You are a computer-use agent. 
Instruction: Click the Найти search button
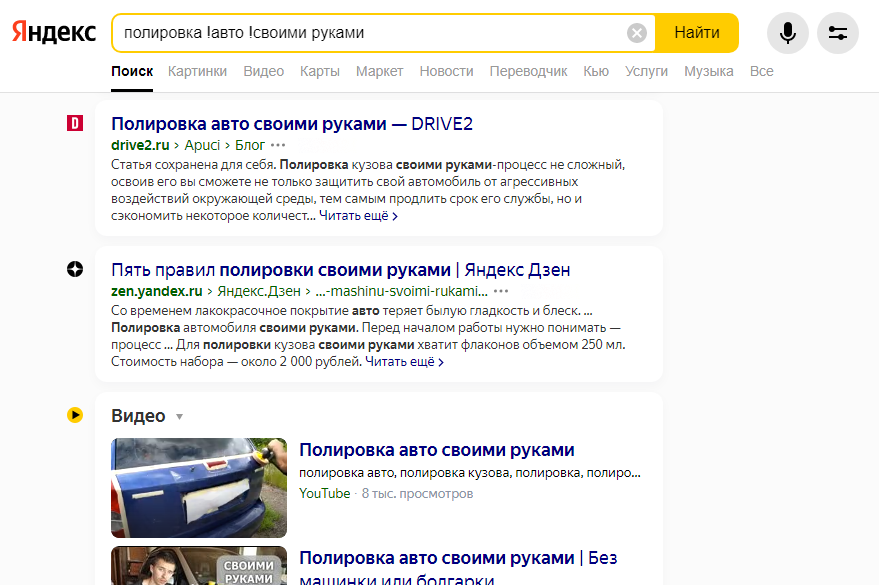(697, 33)
